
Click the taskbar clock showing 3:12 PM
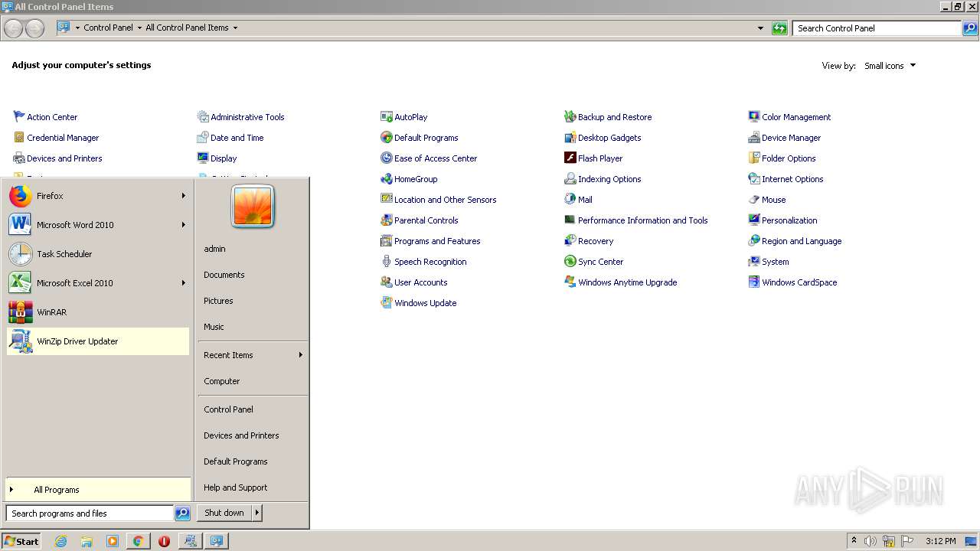click(940, 541)
